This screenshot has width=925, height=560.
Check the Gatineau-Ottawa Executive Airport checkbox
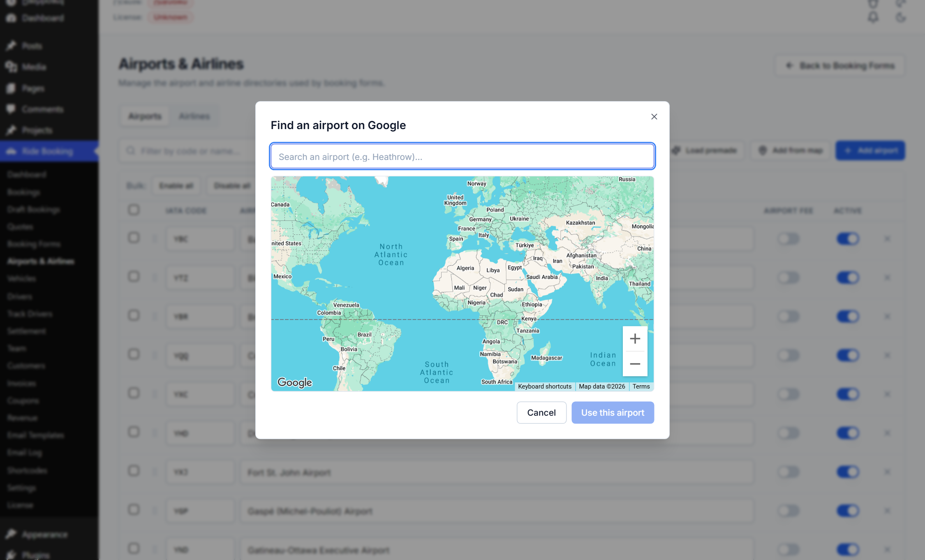point(134,548)
